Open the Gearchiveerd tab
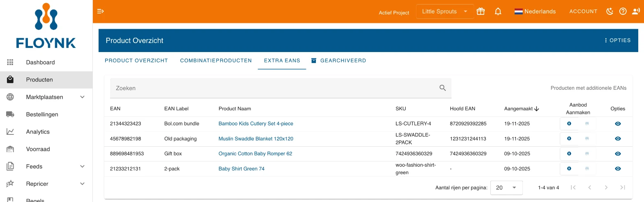Image resolution: width=644 pixels, height=202 pixels. (x=338, y=61)
